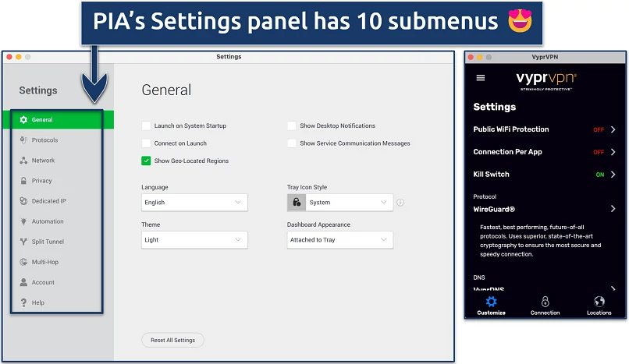
Task: Click the General gear icon in the sidebar
Action: click(23, 120)
